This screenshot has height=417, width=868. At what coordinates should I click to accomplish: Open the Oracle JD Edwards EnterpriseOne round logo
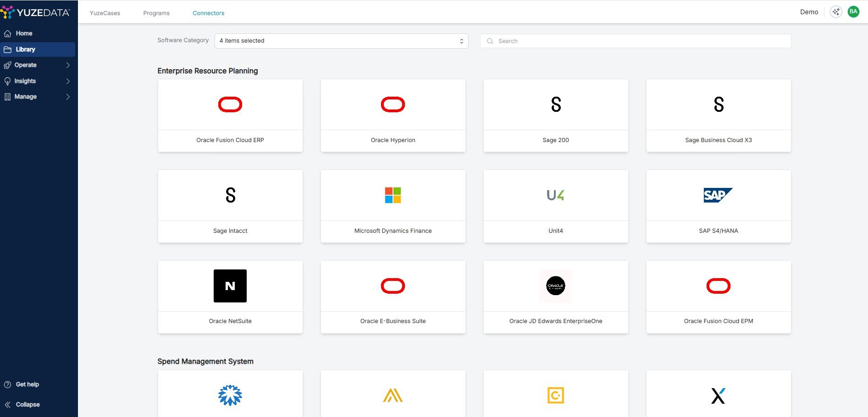(x=555, y=286)
